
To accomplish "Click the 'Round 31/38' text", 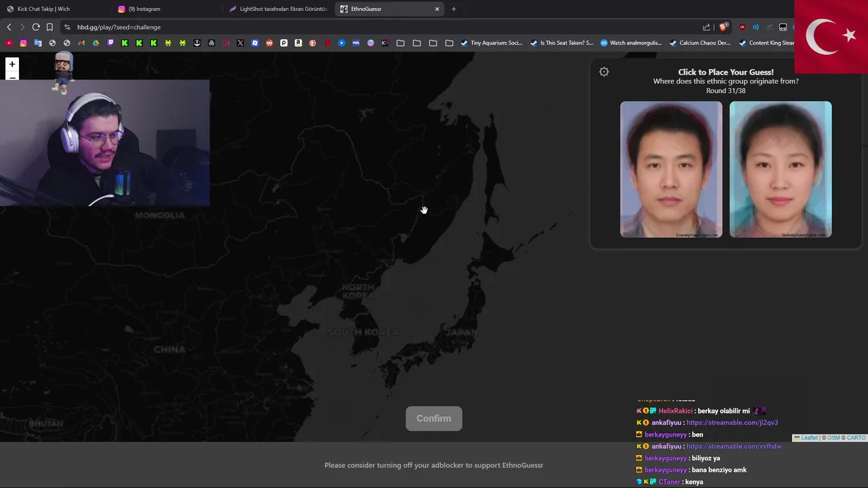I will click(x=726, y=91).
